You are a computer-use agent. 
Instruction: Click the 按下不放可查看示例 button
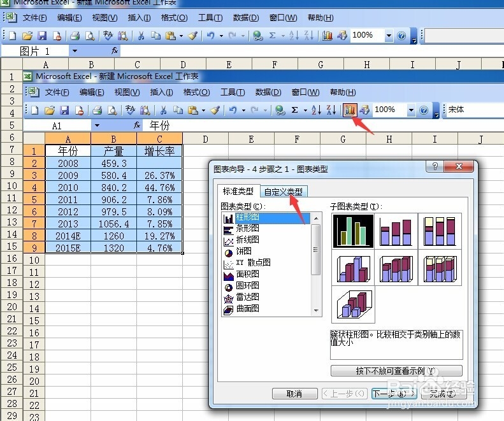pos(396,371)
